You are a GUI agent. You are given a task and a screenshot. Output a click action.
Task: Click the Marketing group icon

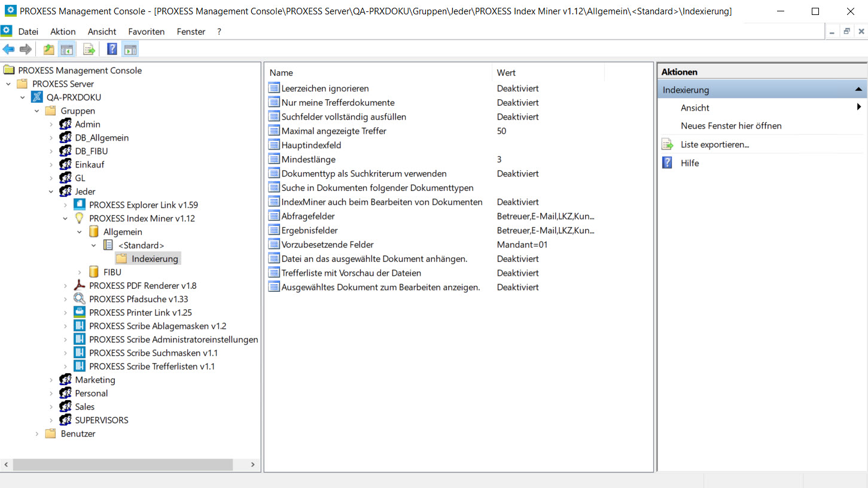point(65,380)
